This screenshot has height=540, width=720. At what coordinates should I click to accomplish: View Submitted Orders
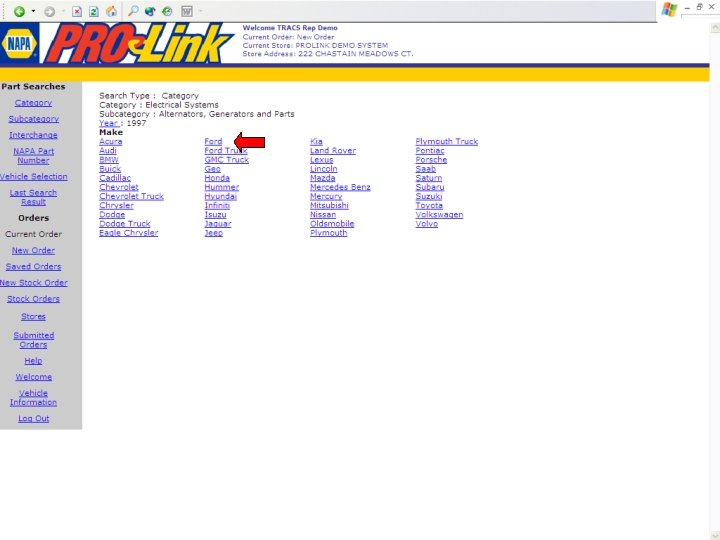tap(34, 340)
